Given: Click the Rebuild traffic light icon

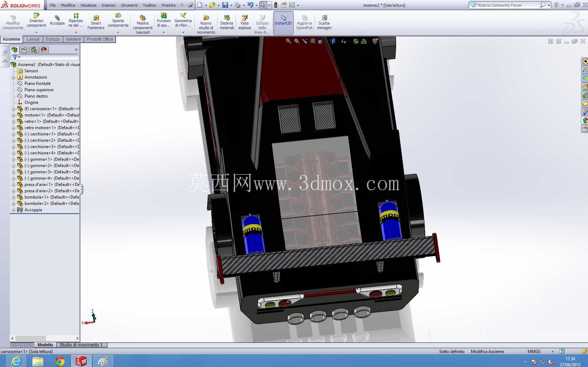Looking at the screenshot, I should point(276,5).
